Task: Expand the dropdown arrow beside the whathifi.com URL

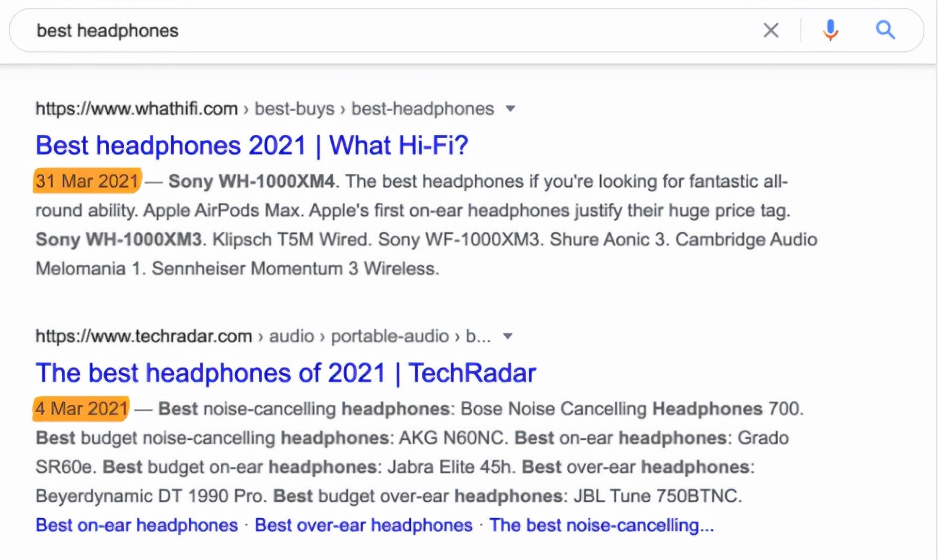Action: coord(510,109)
